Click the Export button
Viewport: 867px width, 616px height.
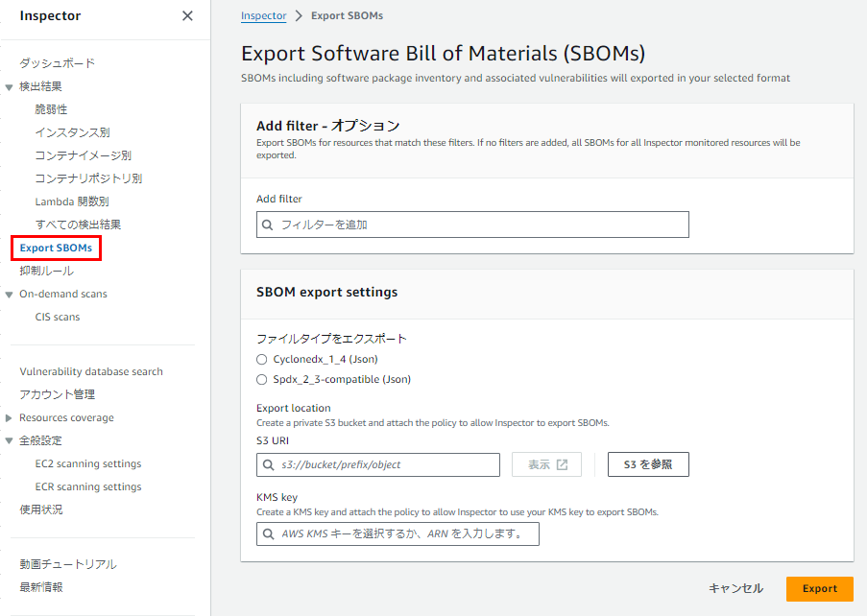819,589
